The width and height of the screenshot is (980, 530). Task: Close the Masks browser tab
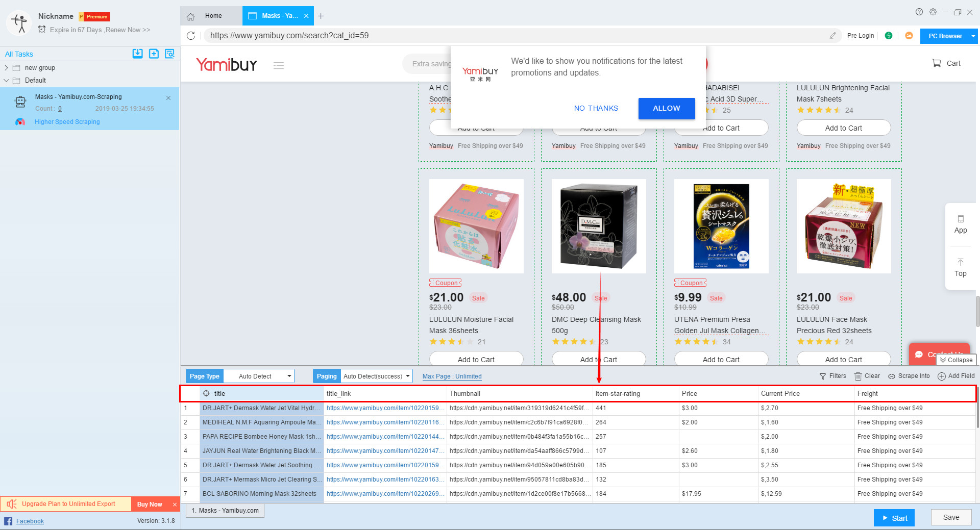(306, 16)
